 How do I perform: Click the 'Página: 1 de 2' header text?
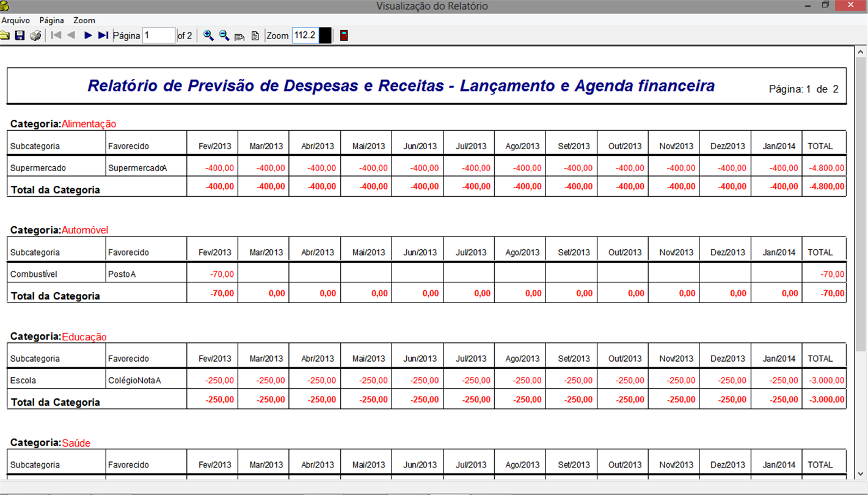click(x=804, y=89)
